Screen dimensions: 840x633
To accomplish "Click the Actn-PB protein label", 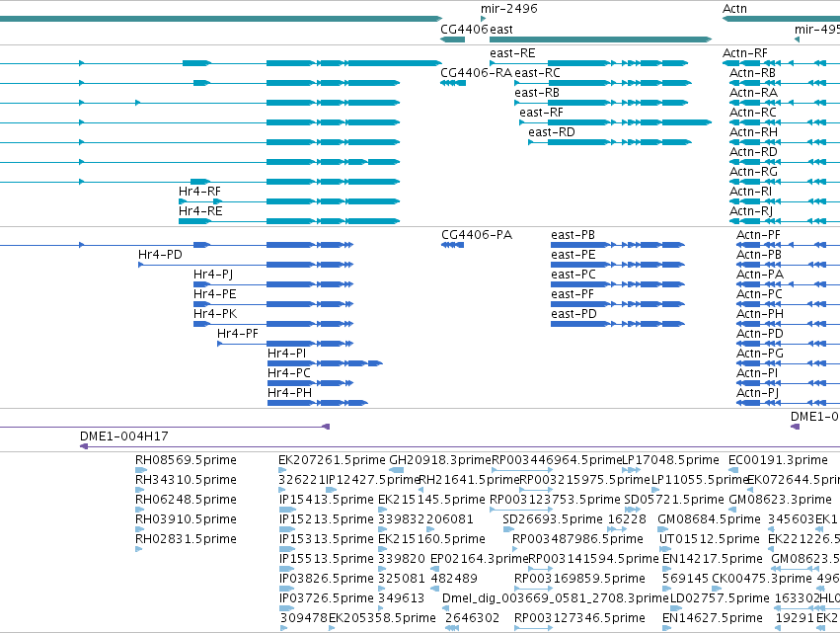I will (759, 255).
